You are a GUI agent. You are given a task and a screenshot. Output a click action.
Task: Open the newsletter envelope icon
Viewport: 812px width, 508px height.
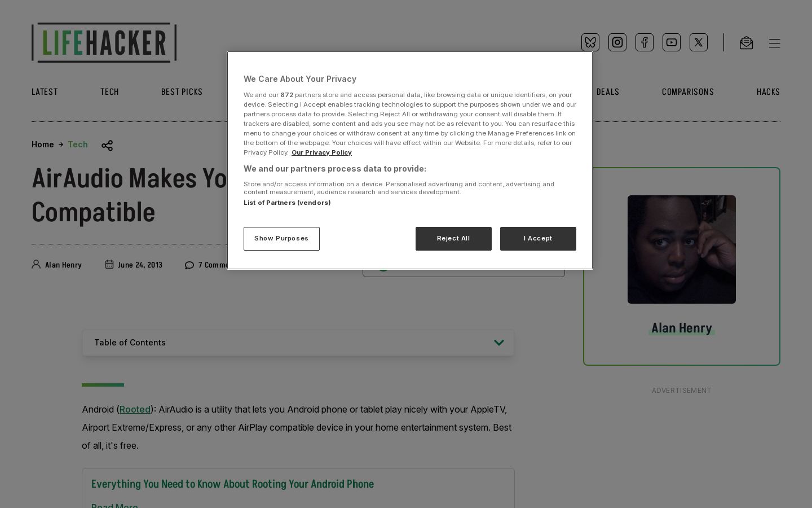tap(746, 43)
